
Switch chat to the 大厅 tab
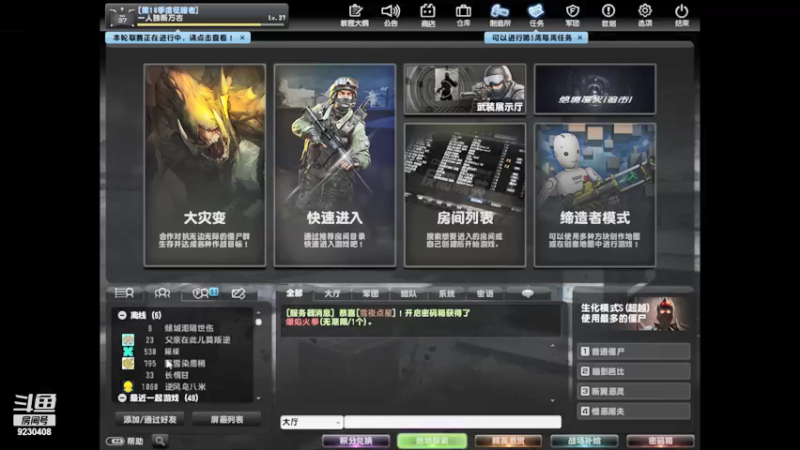[x=332, y=293]
